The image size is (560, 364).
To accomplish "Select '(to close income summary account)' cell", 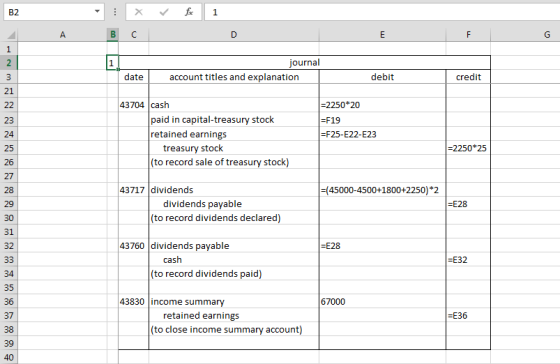I will point(234,329).
